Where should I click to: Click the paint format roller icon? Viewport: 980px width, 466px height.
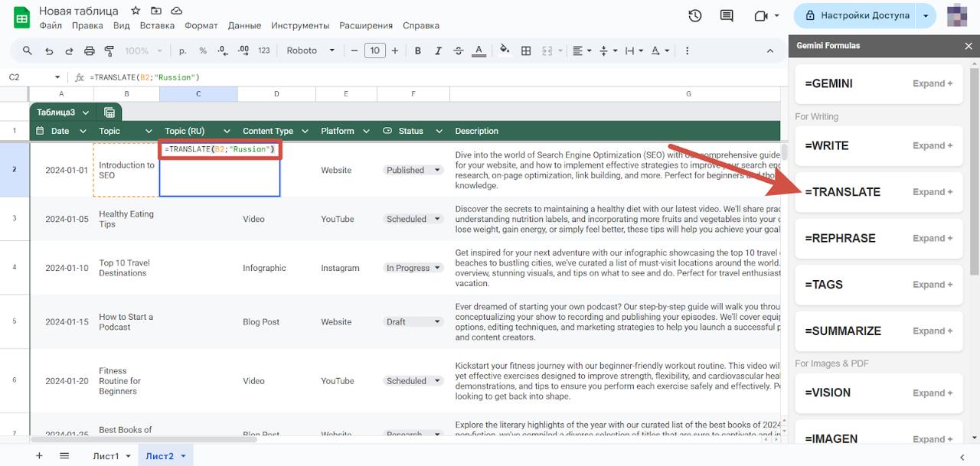coord(109,51)
